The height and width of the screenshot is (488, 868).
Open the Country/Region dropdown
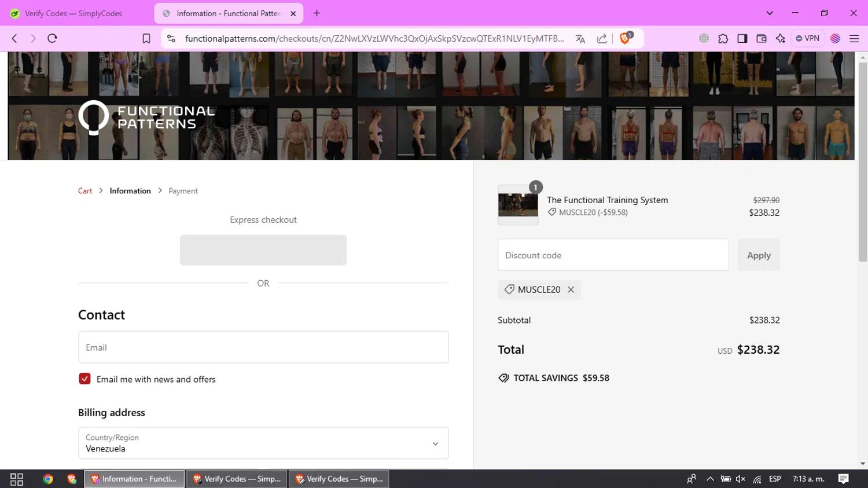[x=263, y=443]
